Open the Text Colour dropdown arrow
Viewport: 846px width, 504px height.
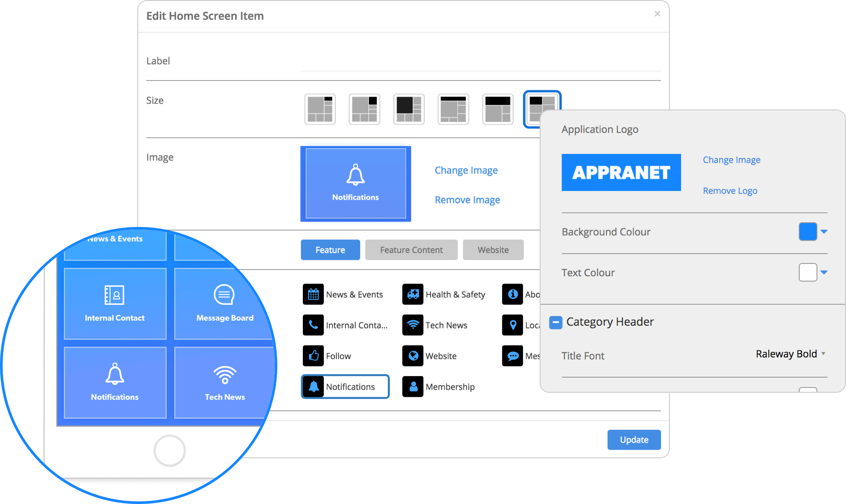(x=824, y=272)
